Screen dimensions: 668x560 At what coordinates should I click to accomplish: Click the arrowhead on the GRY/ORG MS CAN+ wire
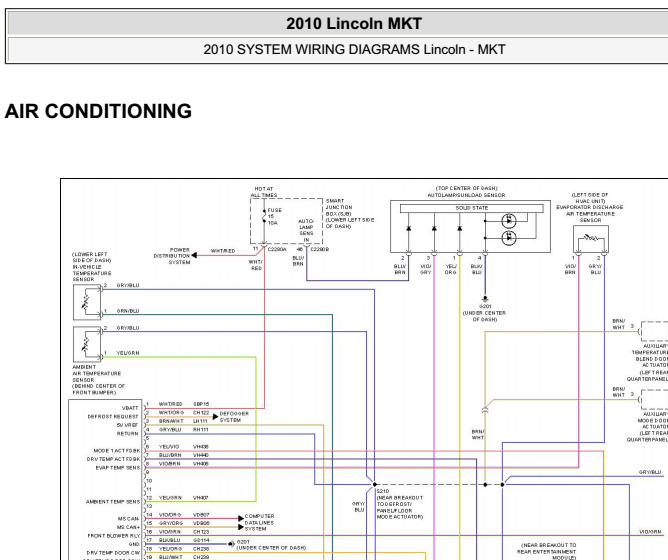(x=241, y=527)
